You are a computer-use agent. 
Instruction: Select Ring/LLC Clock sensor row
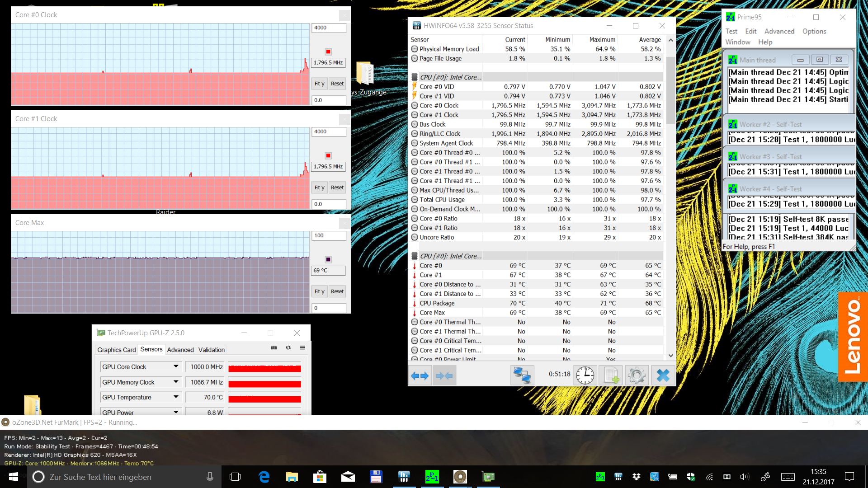pyautogui.click(x=536, y=134)
